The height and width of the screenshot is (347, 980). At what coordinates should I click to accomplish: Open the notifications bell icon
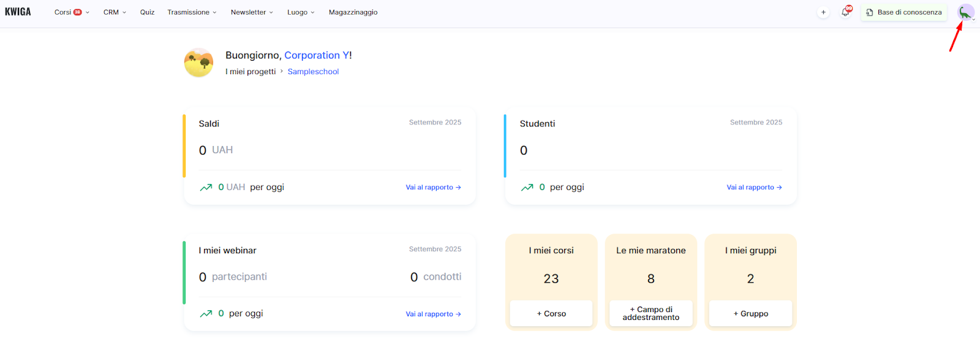845,12
